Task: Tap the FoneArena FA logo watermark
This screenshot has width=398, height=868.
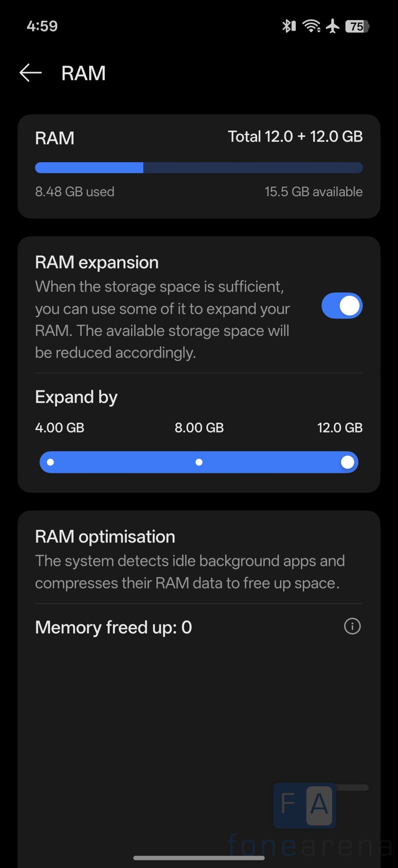Action: click(305, 806)
